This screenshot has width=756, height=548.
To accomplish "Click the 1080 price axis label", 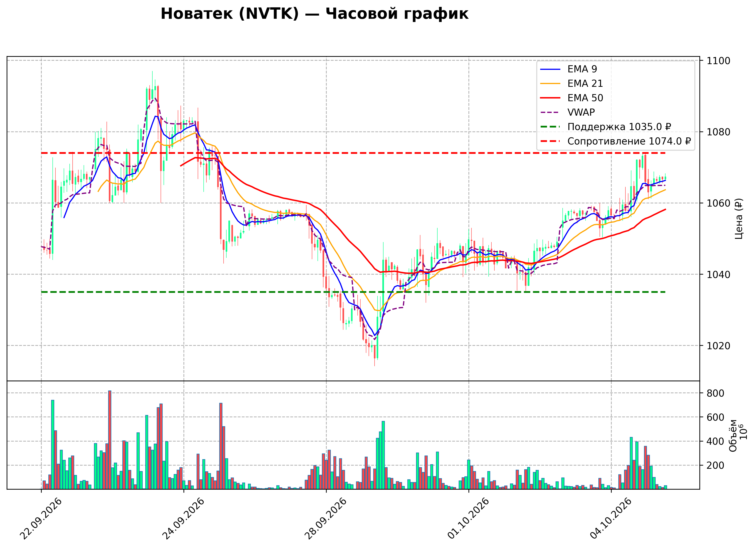I will [x=719, y=132].
